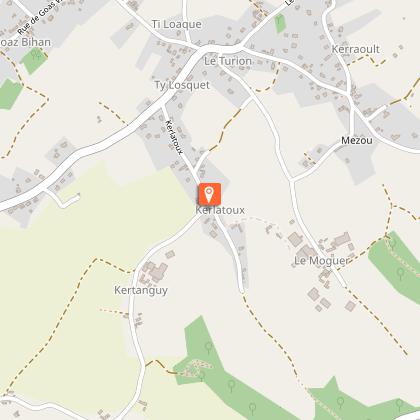The image size is (420, 420).
Task: Click the rotated Kerlatoux street name
Action: (x=174, y=137)
